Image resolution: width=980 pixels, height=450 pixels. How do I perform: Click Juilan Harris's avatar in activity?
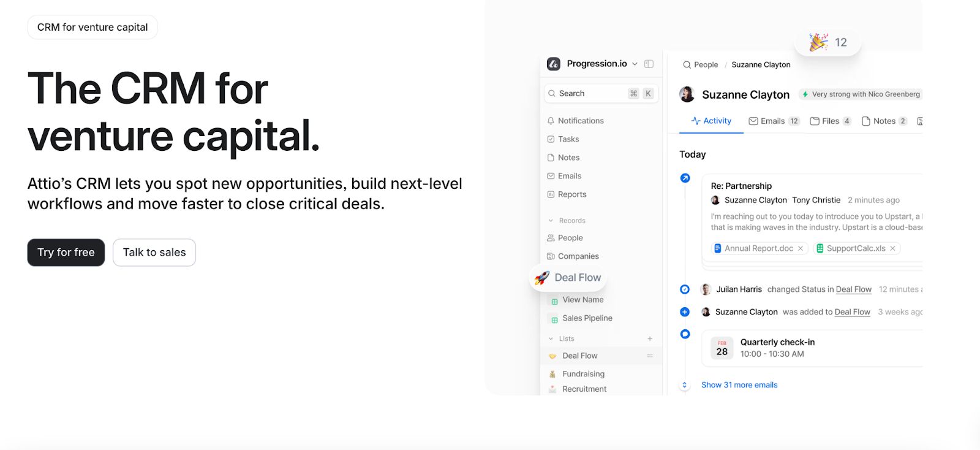[706, 289]
